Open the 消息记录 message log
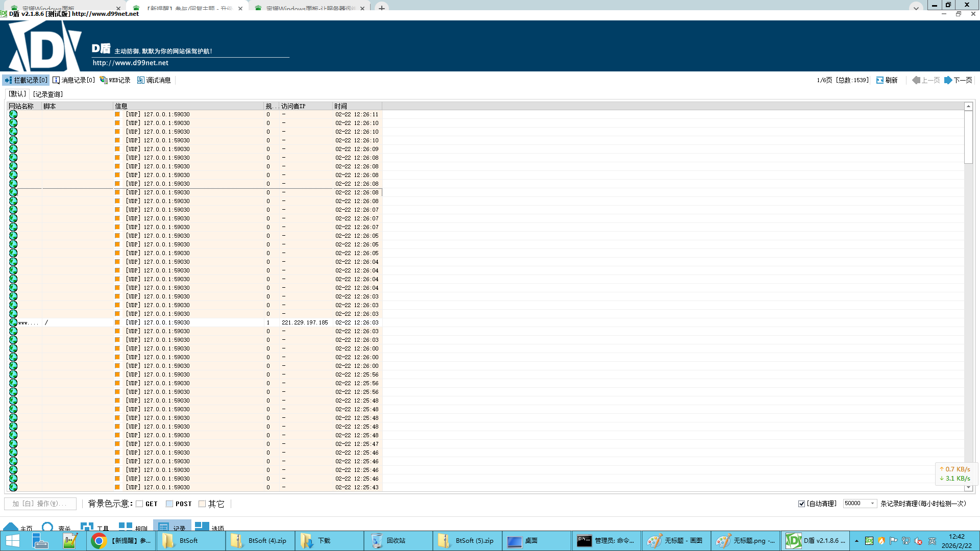 [74, 80]
